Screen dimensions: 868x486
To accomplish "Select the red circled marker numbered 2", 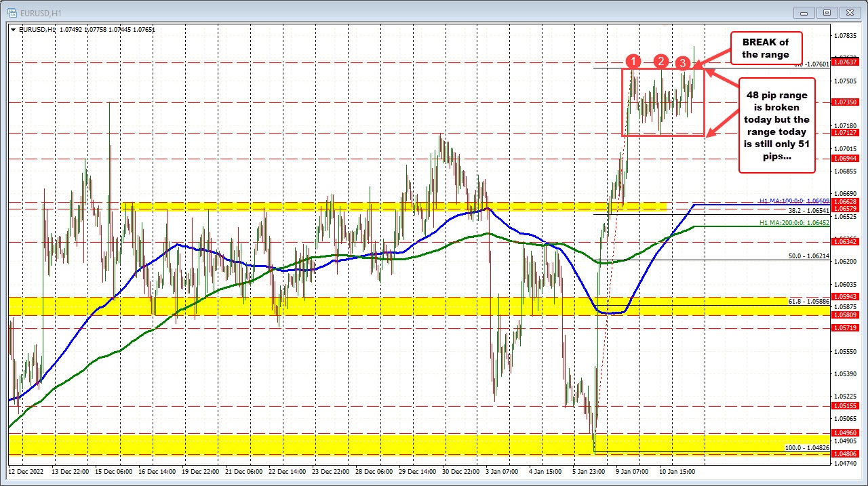I will (661, 62).
